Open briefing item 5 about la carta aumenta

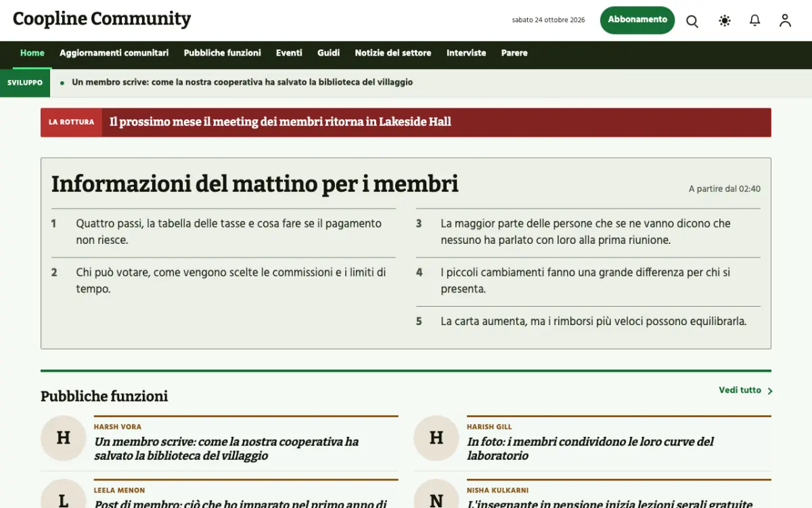coord(588,322)
